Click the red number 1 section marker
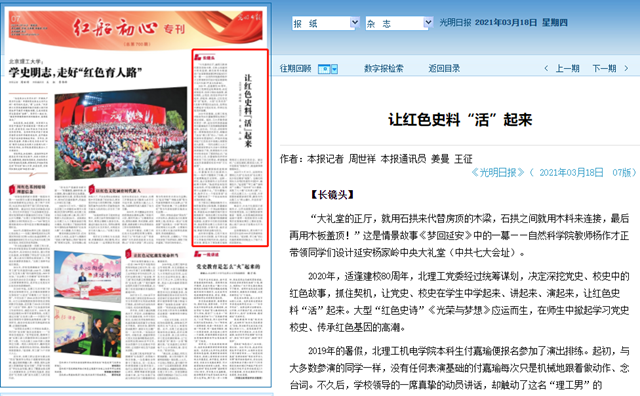 [x=12, y=189]
